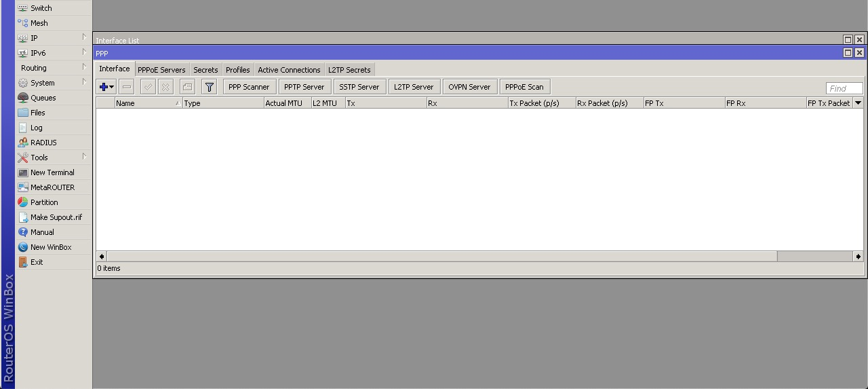Open the Routing menu item

click(x=53, y=68)
